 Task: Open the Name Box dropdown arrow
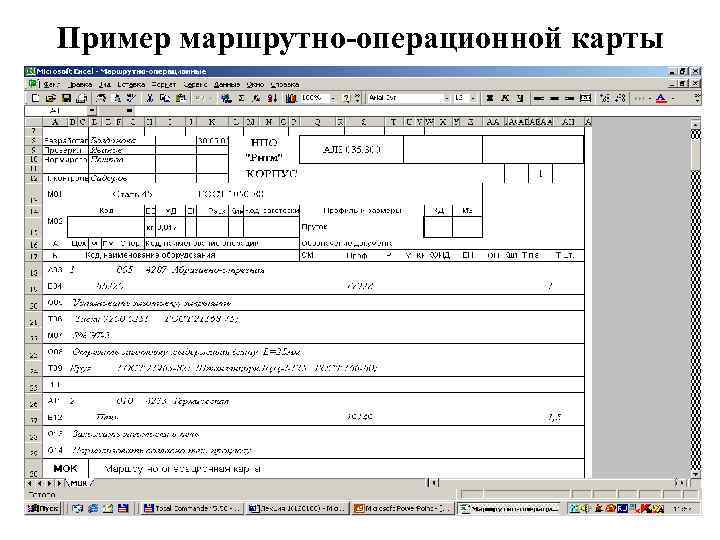[92, 111]
